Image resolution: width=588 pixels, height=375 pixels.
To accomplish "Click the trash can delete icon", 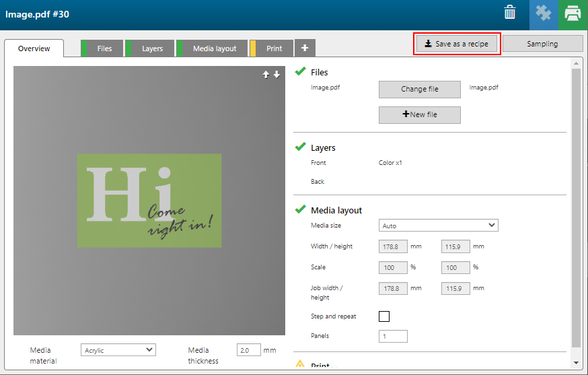I will (x=510, y=13).
